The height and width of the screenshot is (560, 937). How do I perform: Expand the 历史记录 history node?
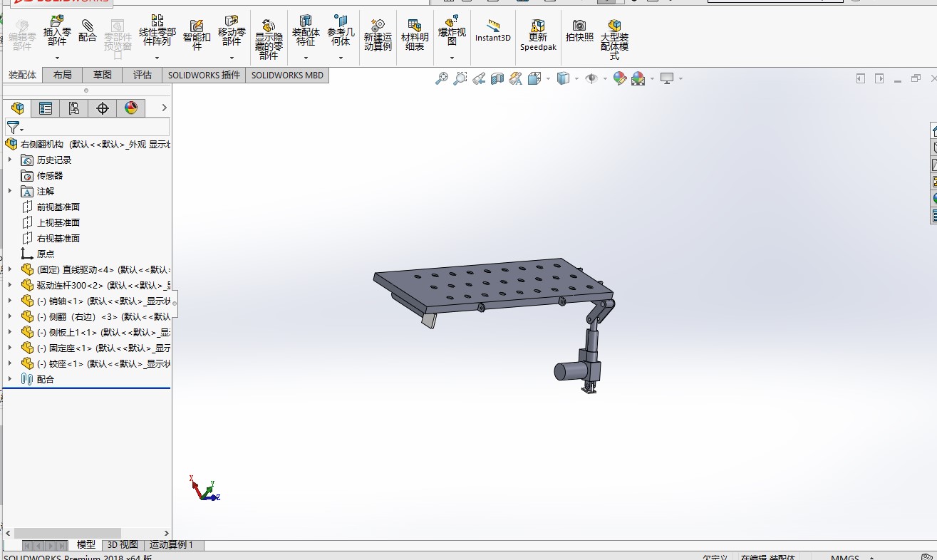pos(10,160)
